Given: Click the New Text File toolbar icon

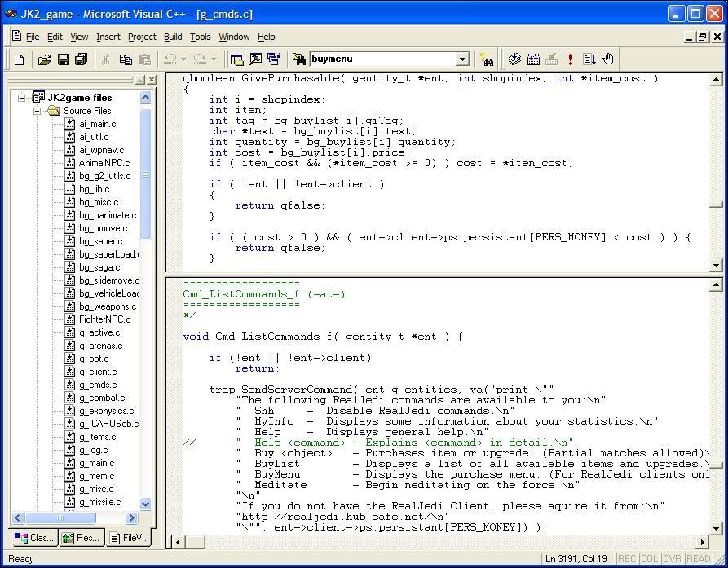Looking at the screenshot, I should [19, 59].
